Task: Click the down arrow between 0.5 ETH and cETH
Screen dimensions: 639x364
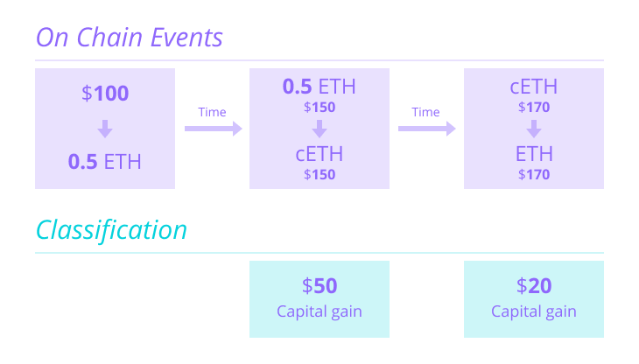Action: [x=319, y=129]
